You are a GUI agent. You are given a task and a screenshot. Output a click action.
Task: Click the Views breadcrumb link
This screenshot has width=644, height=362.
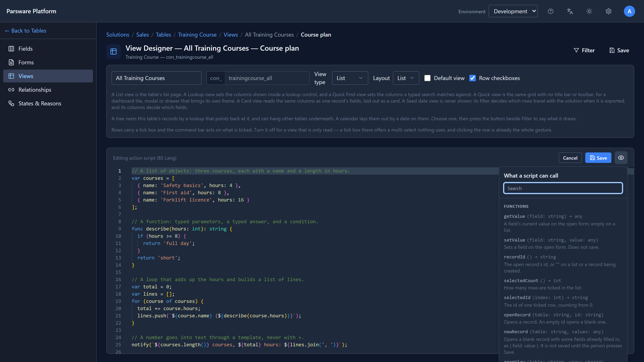point(230,35)
